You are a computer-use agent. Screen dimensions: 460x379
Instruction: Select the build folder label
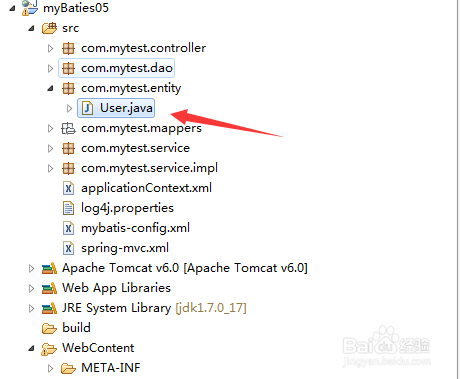[76, 328]
